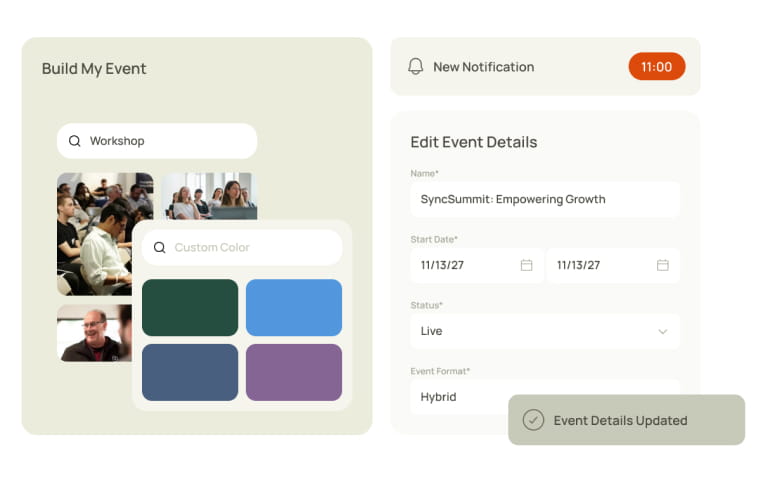Screen dimensions: 768x480
Task: Open the Hybrid event format field
Action: click(x=545, y=397)
